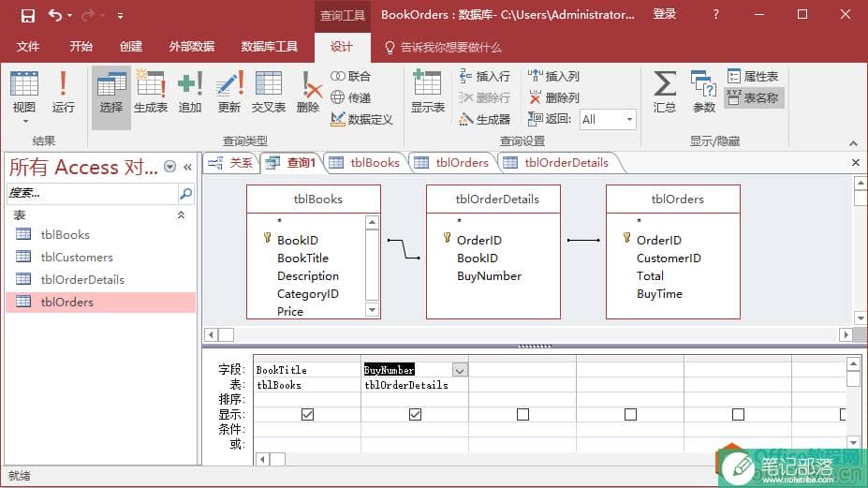The height and width of the screenshot is (488, 868).
Task: Click 生成器 builder
Action: click(x=485, y=119)
